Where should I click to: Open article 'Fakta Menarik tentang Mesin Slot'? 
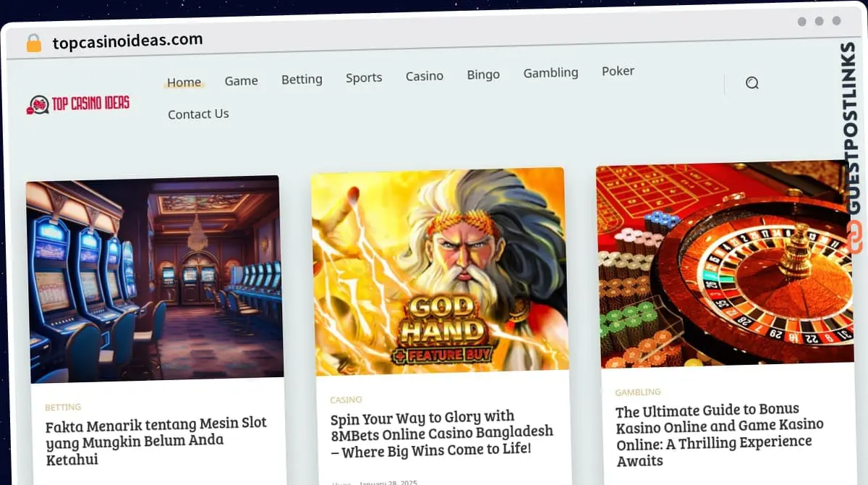[156, 441]
